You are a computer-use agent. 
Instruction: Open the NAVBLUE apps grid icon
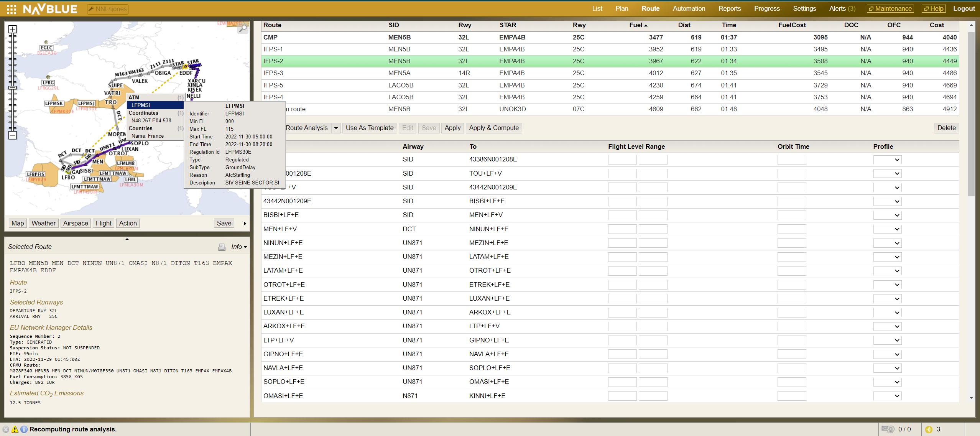12,9
